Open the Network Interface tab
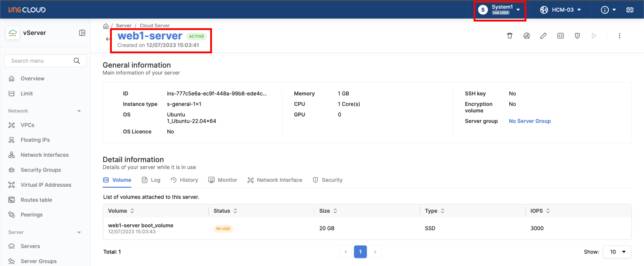The height and width of the screenshot is (266, 644). pyautogui.click(x=275, y=180)
